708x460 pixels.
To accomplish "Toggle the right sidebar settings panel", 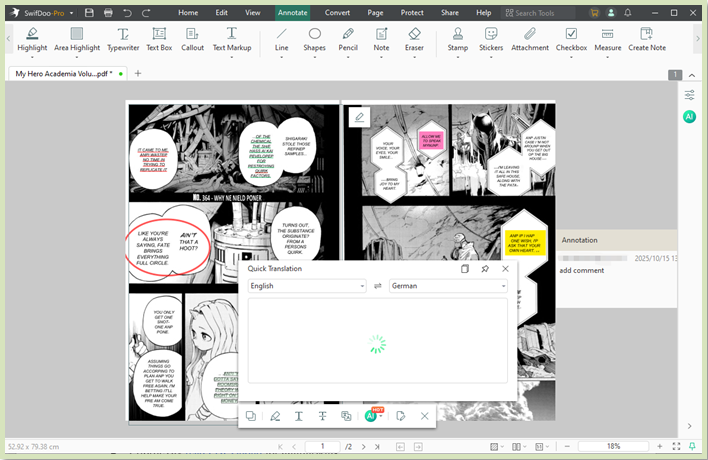I will coord(690,95).
